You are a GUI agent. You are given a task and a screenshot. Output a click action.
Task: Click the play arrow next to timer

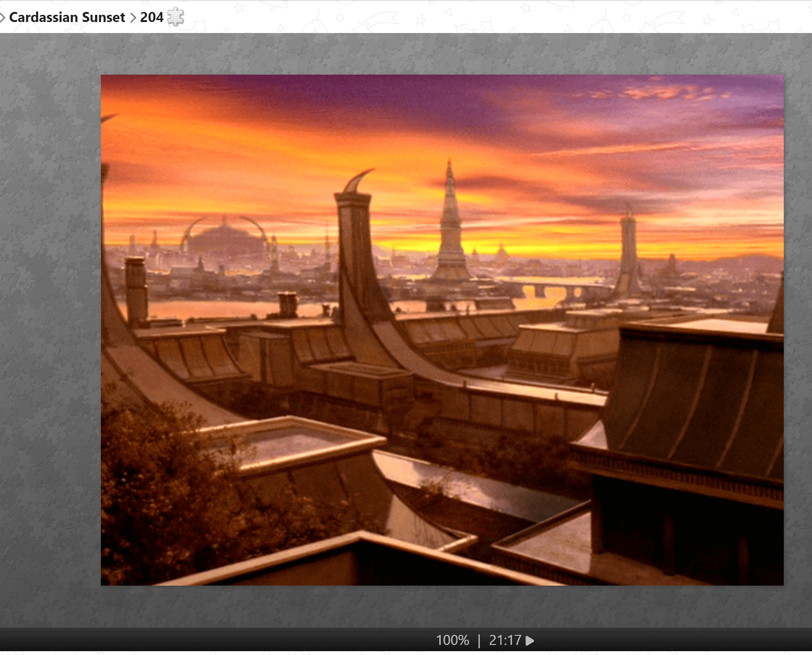click(x=530, y=640)
